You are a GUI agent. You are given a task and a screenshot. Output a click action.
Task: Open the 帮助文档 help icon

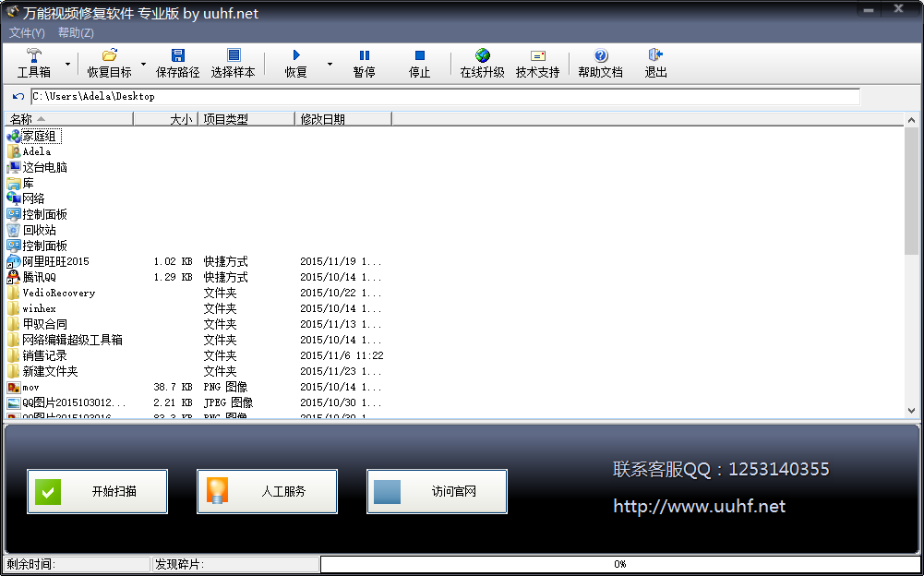pyautogui.click(x=601, y=56)
